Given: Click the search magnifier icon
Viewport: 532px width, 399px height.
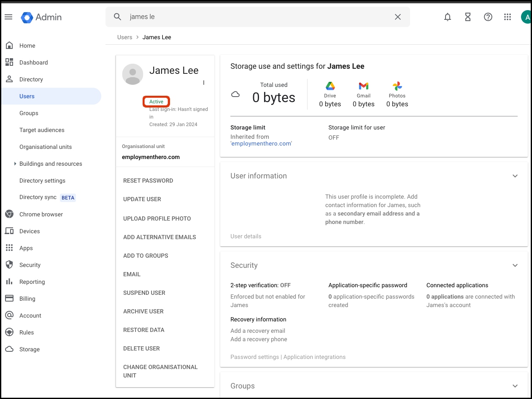Looking at the screenshot, I should pyautogui.click(x=118, y=17).
